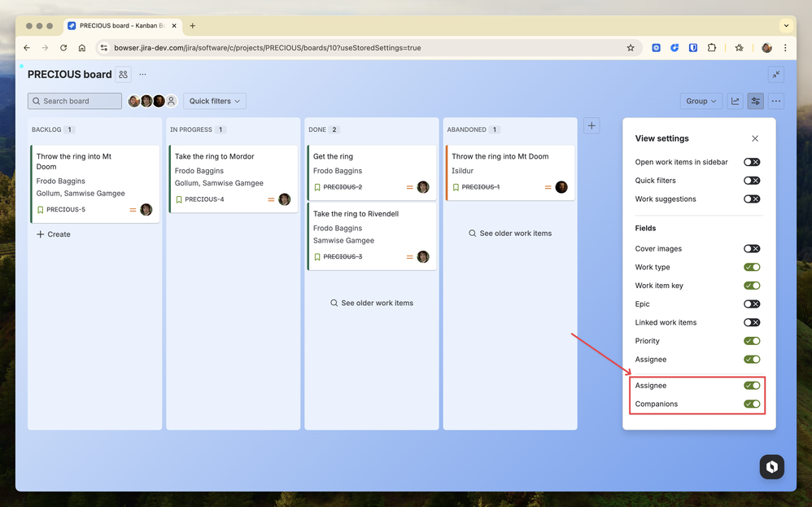Screen dimensions: 812x507
Task: Click the Isildur text on PRECIOUS-1 card
Action: (462, 170)
